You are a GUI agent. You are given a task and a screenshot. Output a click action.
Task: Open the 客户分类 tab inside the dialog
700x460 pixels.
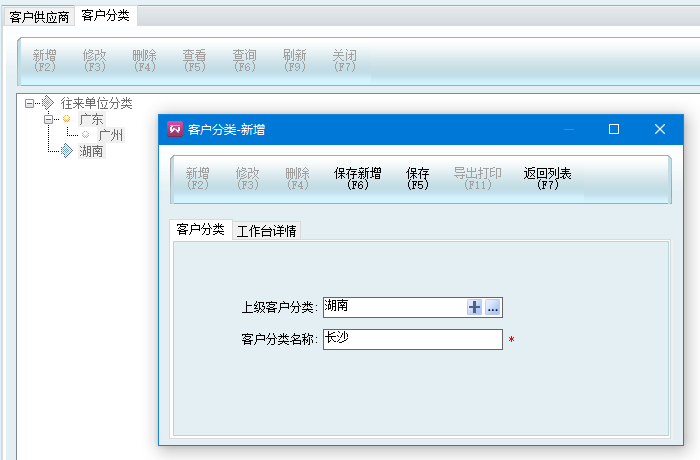coord(200,230)
